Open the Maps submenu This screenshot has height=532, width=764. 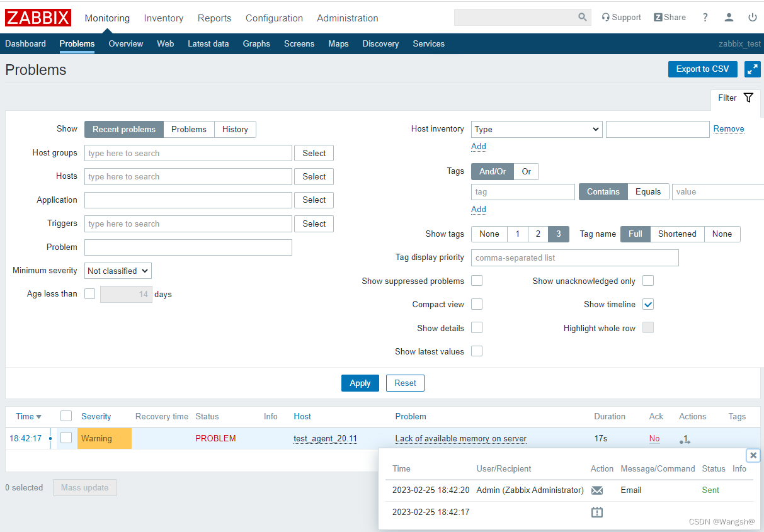point(338,43)
